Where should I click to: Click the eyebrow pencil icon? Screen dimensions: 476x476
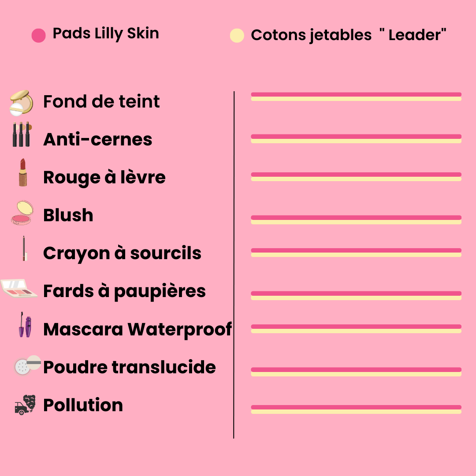24,248
